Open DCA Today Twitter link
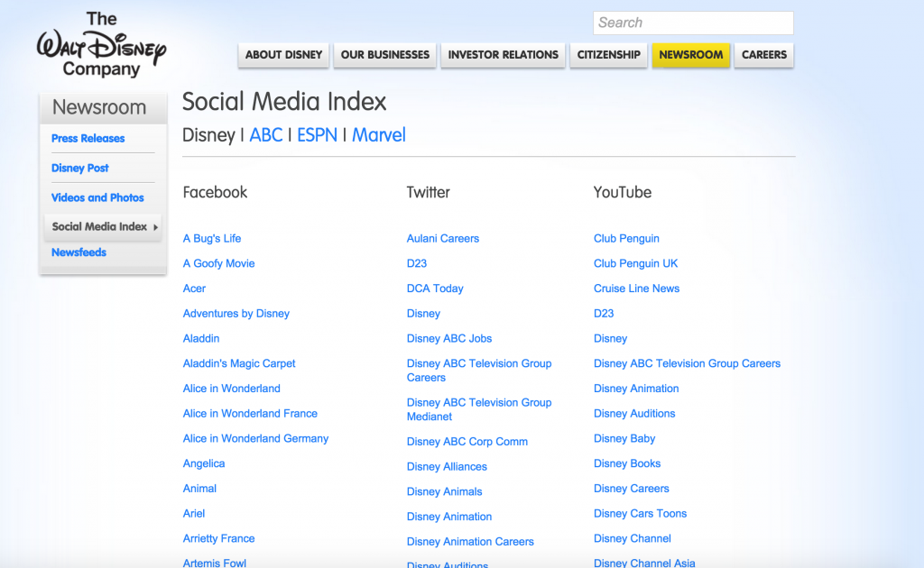924x568 pixels. pos(435,289)
